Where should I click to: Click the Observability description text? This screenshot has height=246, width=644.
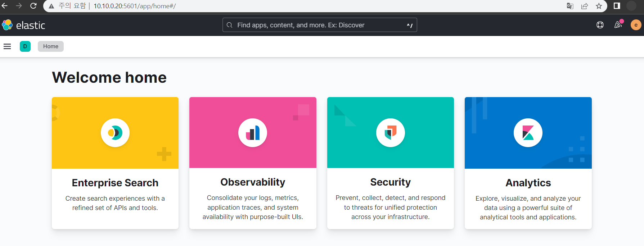253,208
